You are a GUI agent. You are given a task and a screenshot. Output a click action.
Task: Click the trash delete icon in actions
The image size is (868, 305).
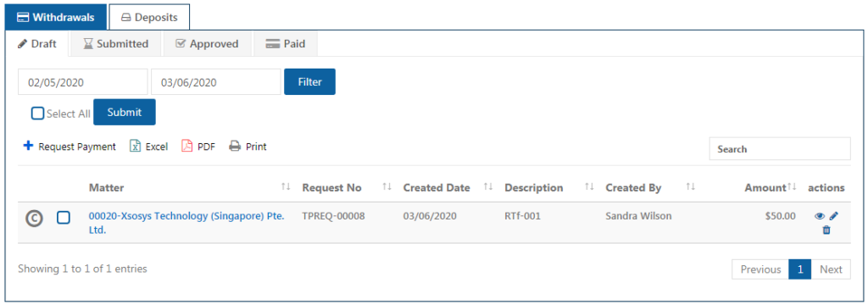point(826,230)
